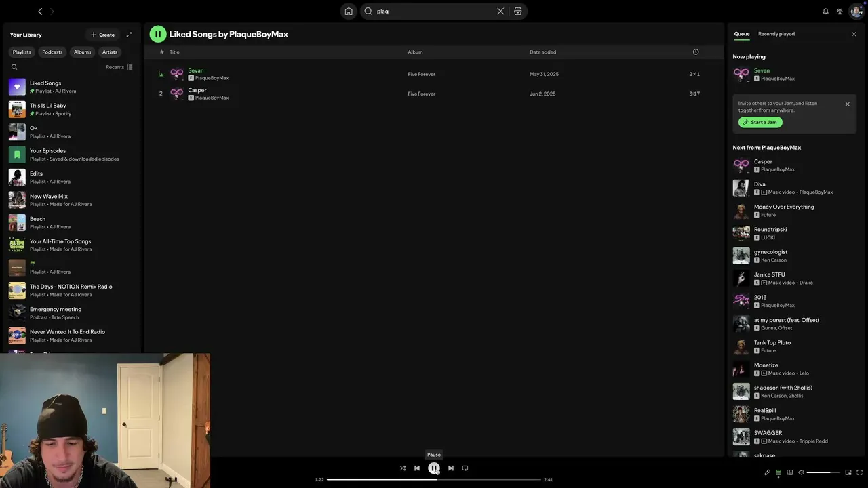This screenshot has width=868, height=488.
Task: Filter library by Artists
Action: (x=110, y=52)
